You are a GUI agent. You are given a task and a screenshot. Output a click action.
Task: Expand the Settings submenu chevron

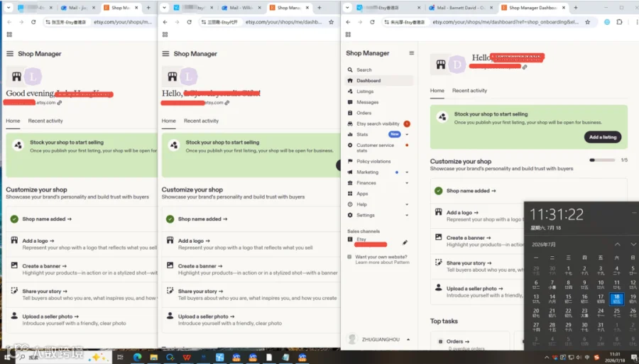tap(407, 215)
